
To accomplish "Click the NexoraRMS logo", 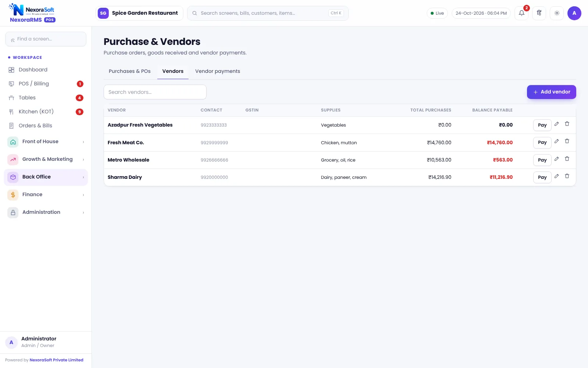I will click(32, 13).
